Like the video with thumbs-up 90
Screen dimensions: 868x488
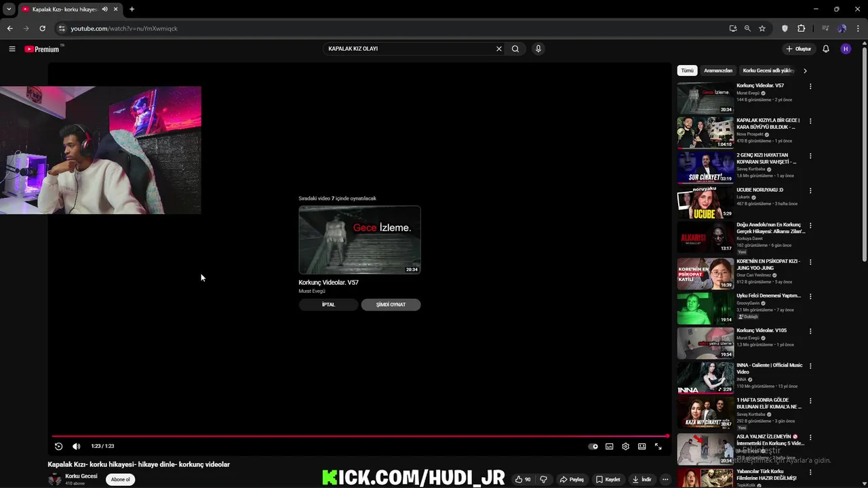(x=523, y=479)
